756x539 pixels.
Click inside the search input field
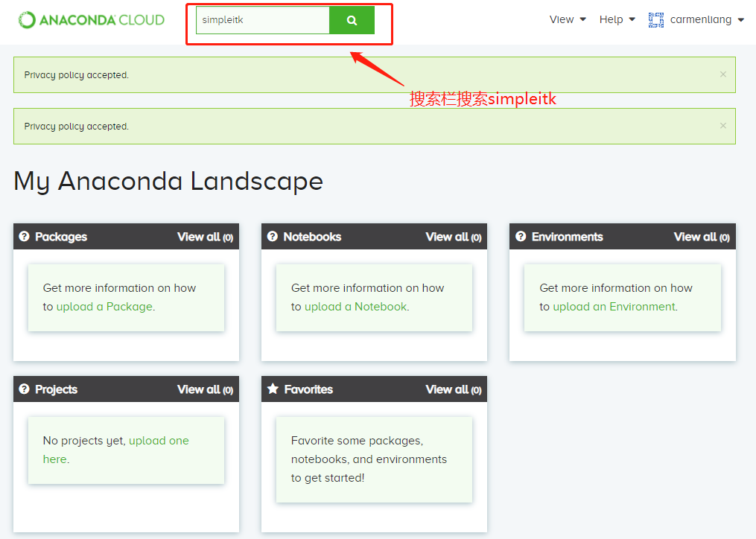[x=261, y=19]
